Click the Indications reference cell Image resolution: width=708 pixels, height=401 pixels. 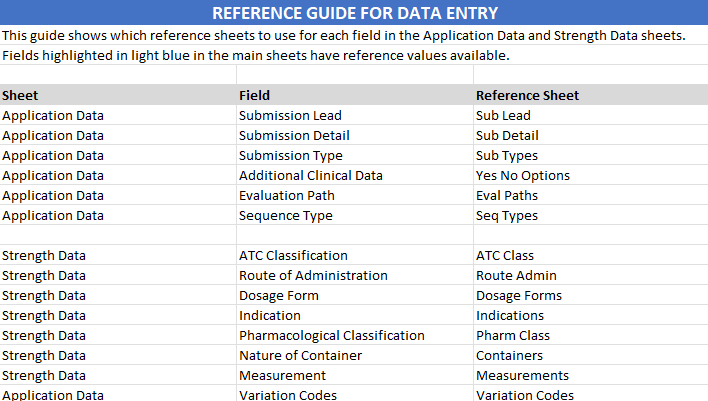(x=510, y=315)
